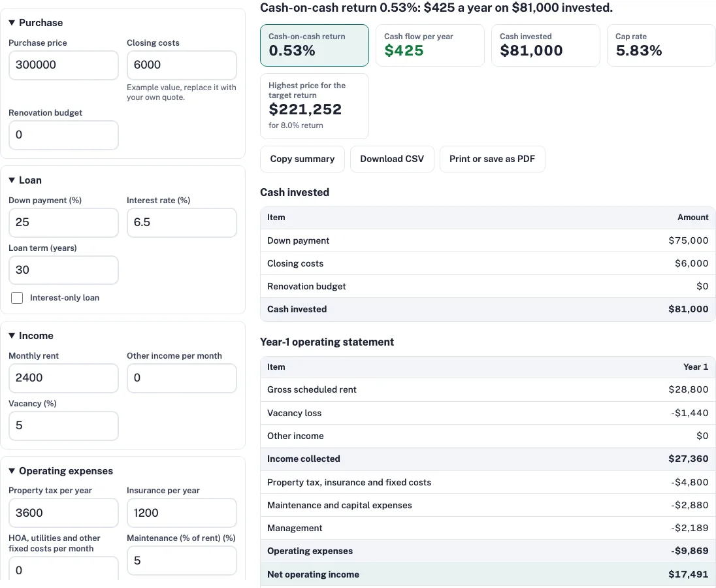Viewport: 716px width, 588px height.
Task: Collapse the Income section
Action: pyautogui.click(x=31, y=336)
